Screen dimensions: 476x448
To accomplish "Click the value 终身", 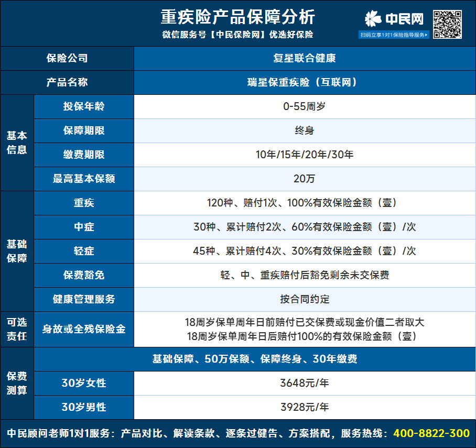I will click(x=305, y=130).
